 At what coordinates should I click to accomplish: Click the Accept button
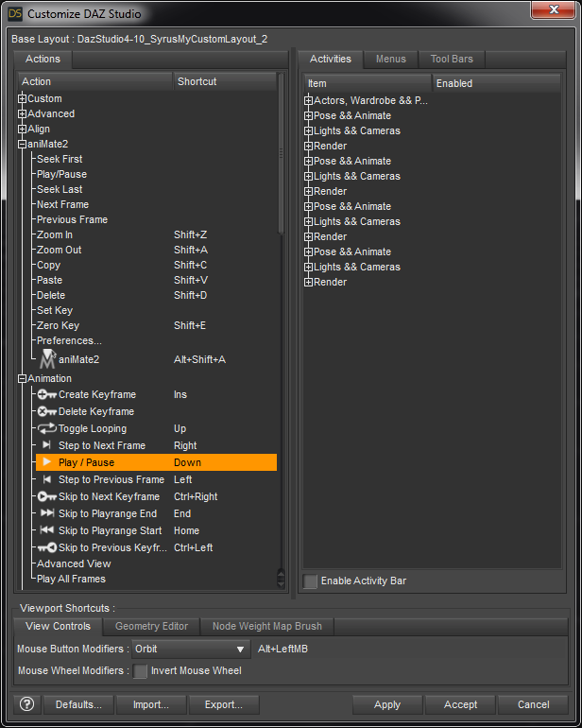coord(460,704)
